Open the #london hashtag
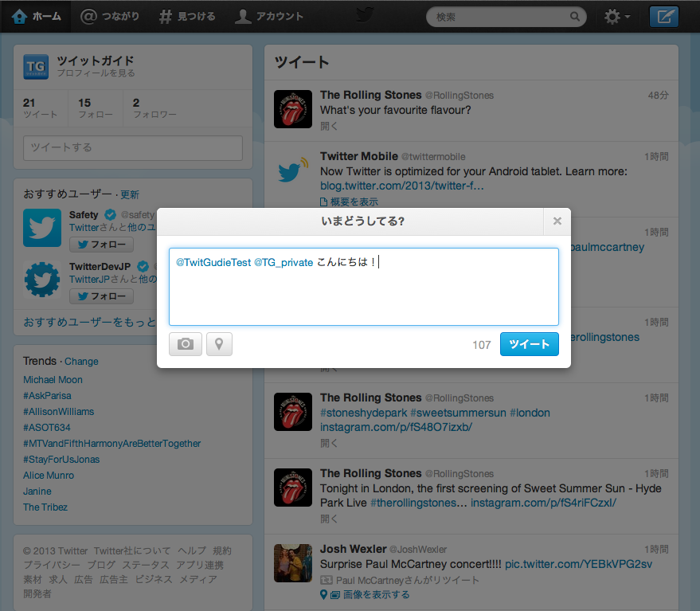This screenshot has height=611, width=700. click(530, 413)
